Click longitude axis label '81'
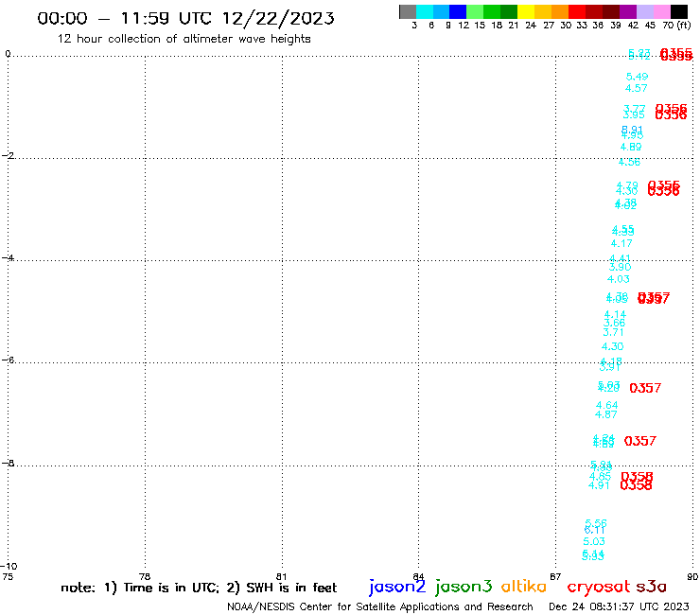The height and width of the screenshot is (615, 700). [x=281, y=576]
